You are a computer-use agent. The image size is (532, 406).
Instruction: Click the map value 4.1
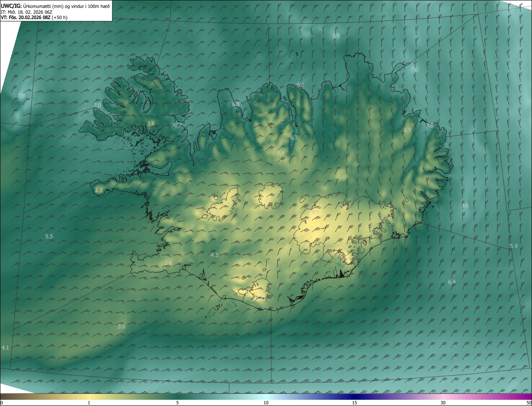[x=5, y=347]
